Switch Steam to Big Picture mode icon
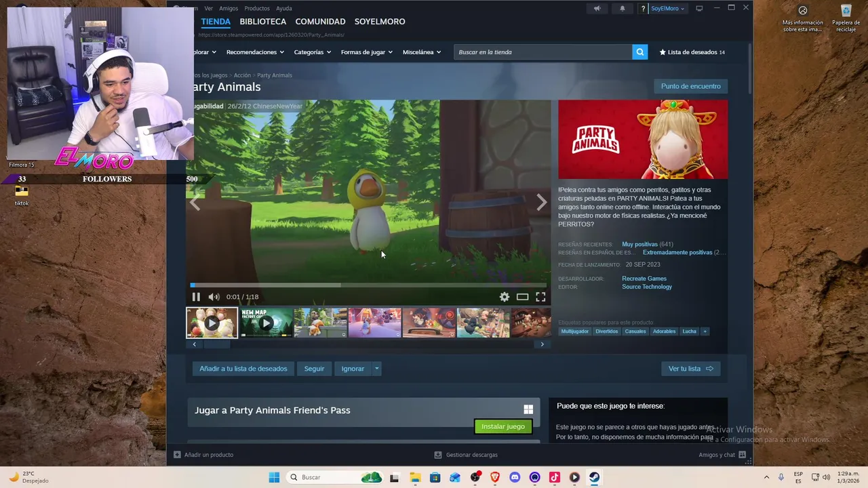The height and width of the screenshot is (488, 868). [x=699, y=8]
